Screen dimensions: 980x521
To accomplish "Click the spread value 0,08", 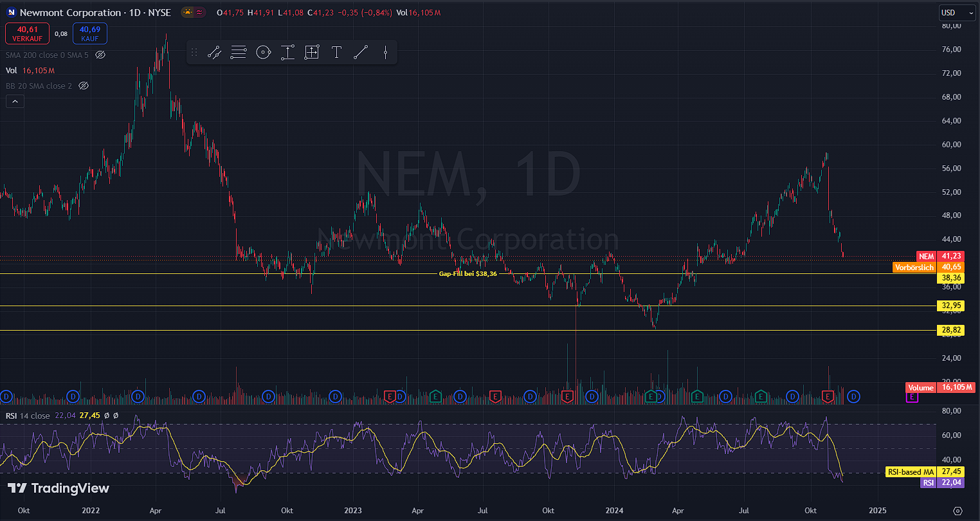I will point(61,33).
